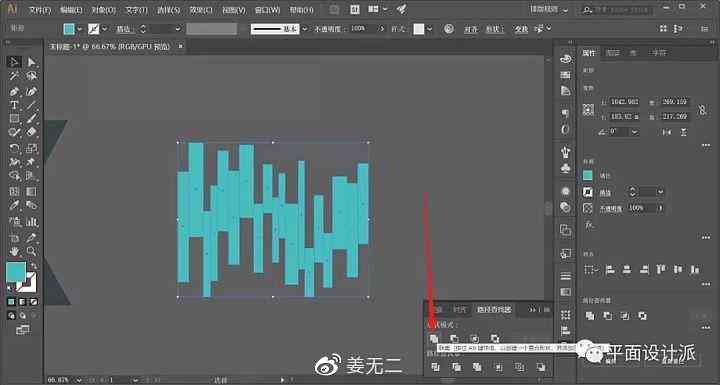
Task: Open the graphic style dropdown
Action: pos(430,29)
